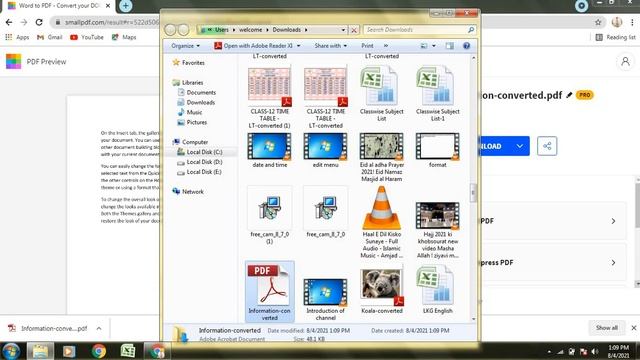The image size is (640, 360).
Task: Open the view options dropdown arrow
Action: pos(433,46)
